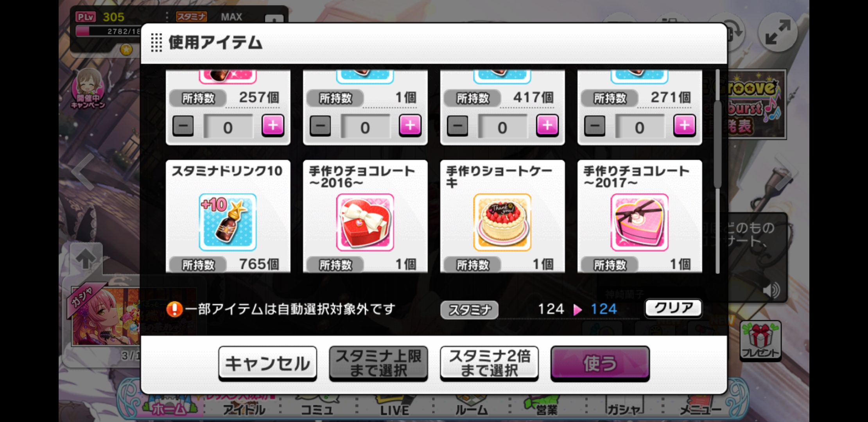Pick the 手作りチョコレート 2017 pink box icon
Image resolution: width=868 pixels, height=422 pixels.
[639, 222]
